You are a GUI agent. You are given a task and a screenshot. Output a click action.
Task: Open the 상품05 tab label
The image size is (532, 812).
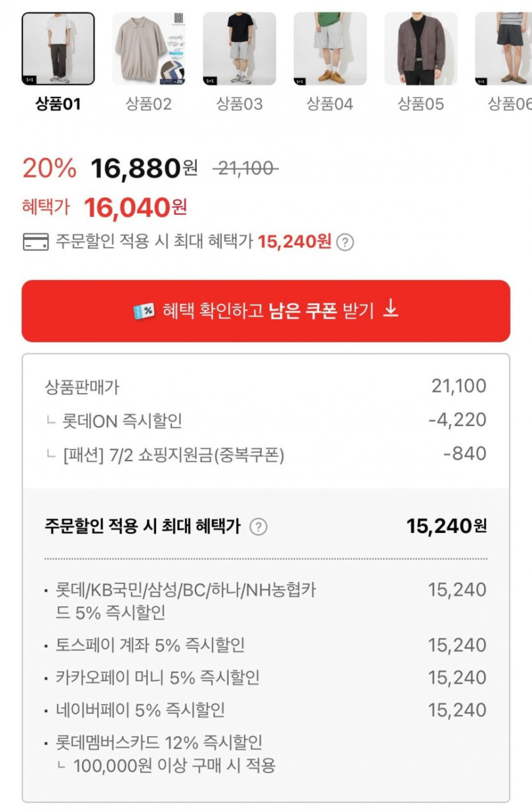[421, 104]
